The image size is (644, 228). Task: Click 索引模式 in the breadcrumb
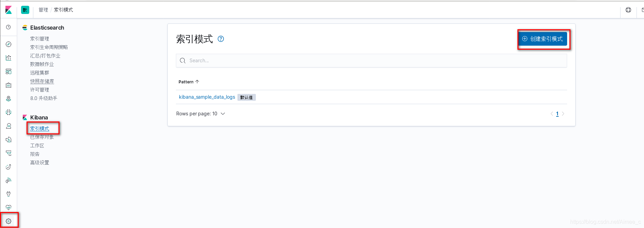pos(63,10)
